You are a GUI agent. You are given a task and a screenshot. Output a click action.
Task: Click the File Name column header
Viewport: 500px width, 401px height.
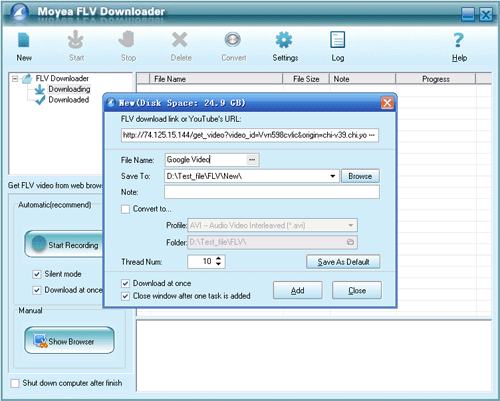[x=216, y=79]
